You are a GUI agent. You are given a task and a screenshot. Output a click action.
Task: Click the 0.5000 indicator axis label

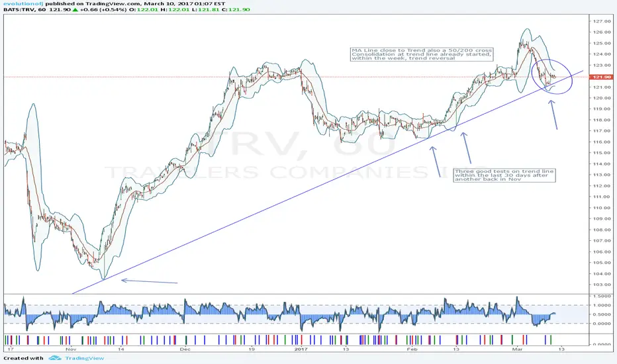(x=602, y=314)
